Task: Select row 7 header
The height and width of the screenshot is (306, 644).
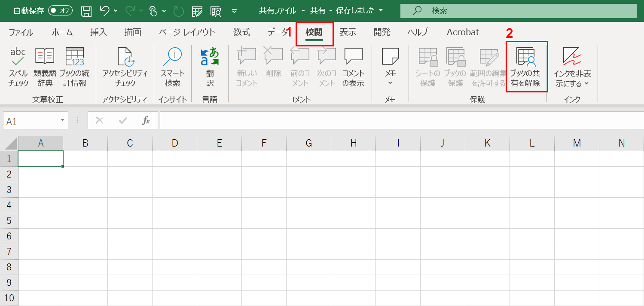Action: tap(9, 251)
